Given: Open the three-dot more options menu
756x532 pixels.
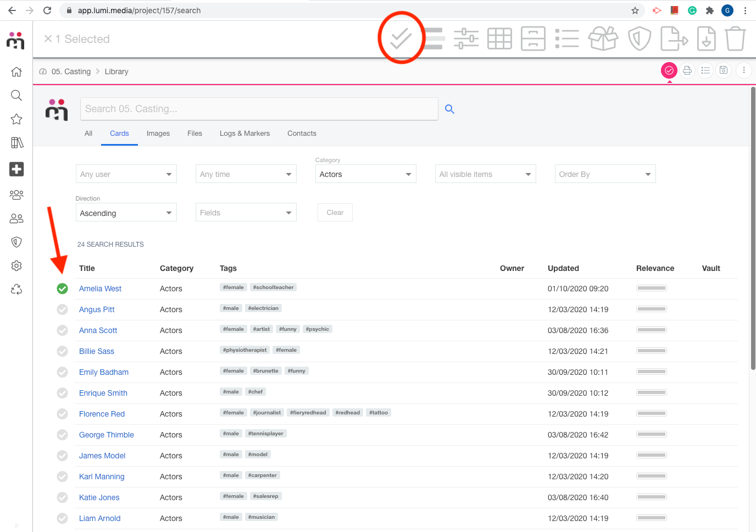Looking at the screenshot, I should 743,70.
